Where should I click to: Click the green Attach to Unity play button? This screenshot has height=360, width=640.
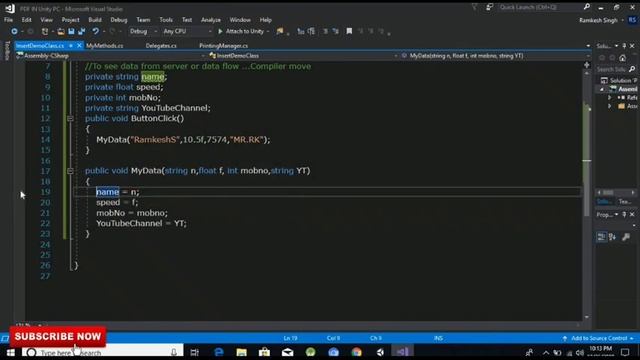click(220, 31)
